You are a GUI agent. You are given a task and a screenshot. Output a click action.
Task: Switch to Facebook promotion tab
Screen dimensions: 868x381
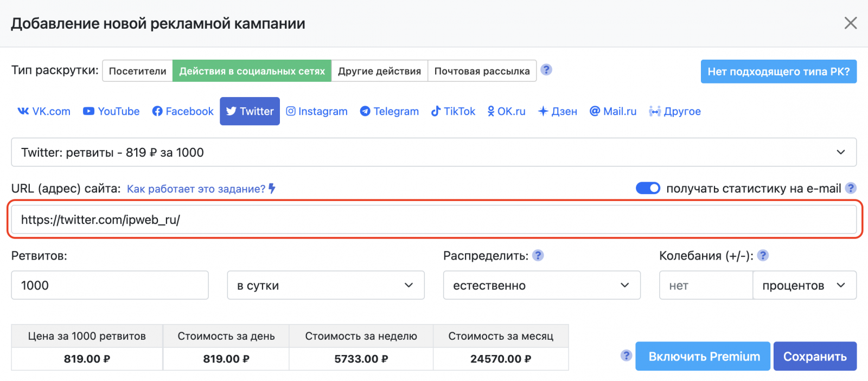coord(183,111)
